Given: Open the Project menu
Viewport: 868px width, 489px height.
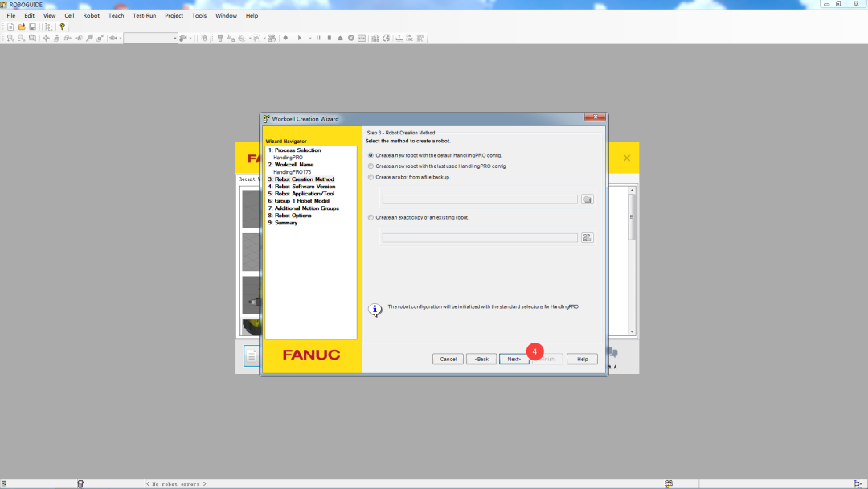Looking at the screenshot, I should tap(174, 15).
